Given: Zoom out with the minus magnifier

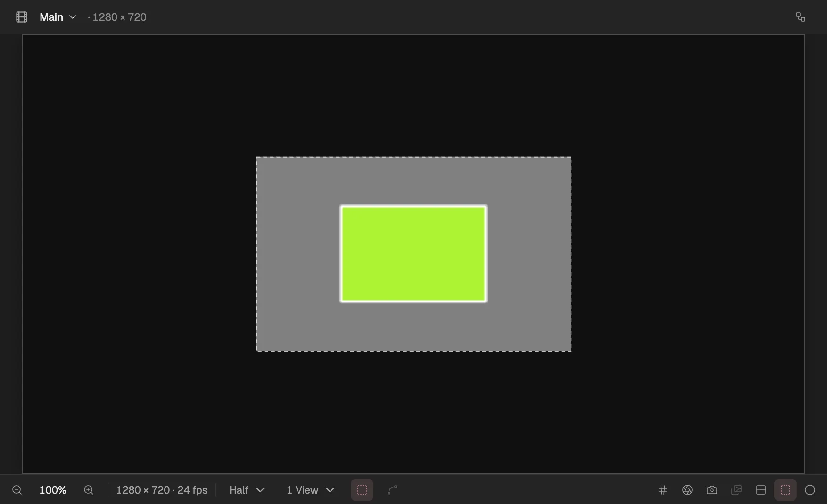Looking at the screenshot, I should point(17,490).
